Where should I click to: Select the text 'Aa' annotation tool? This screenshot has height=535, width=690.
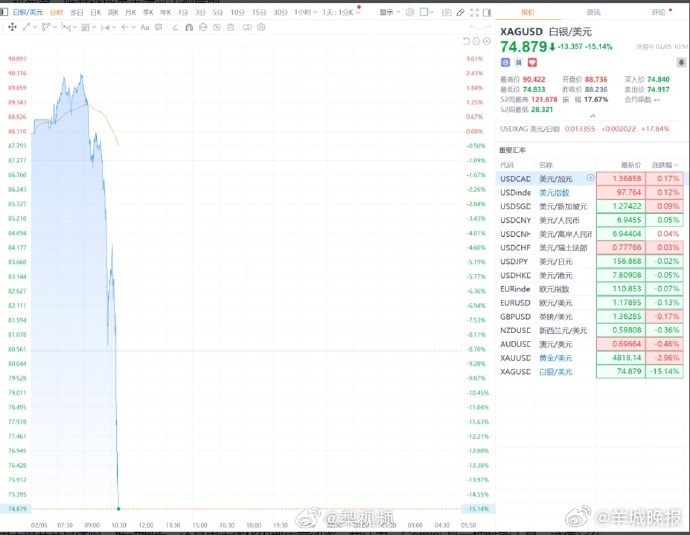(145, 27)
